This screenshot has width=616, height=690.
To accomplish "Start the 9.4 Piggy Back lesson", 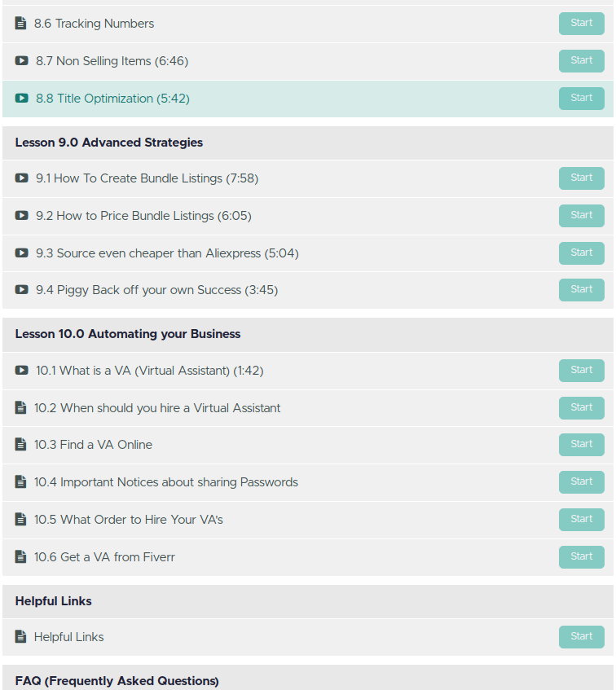I will pos(581,290).
